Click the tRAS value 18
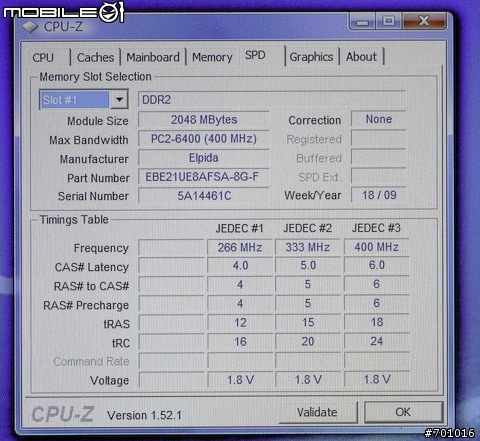 click(376, 322)
